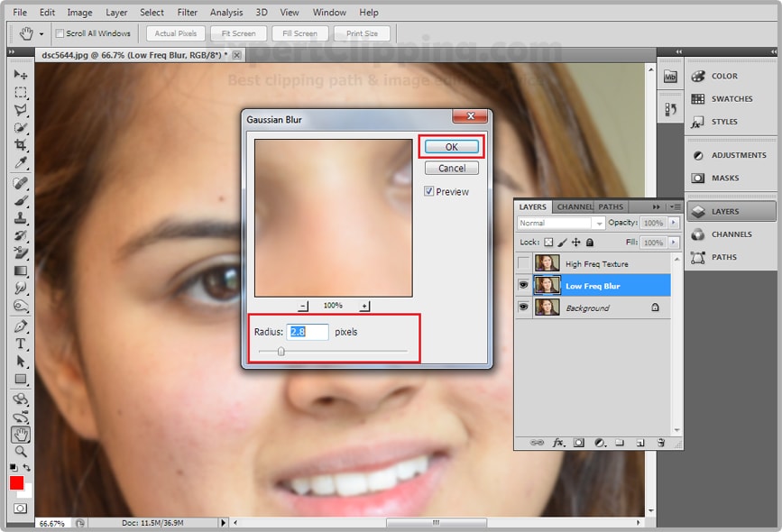Hide the Background layer

tap(523, 307)
